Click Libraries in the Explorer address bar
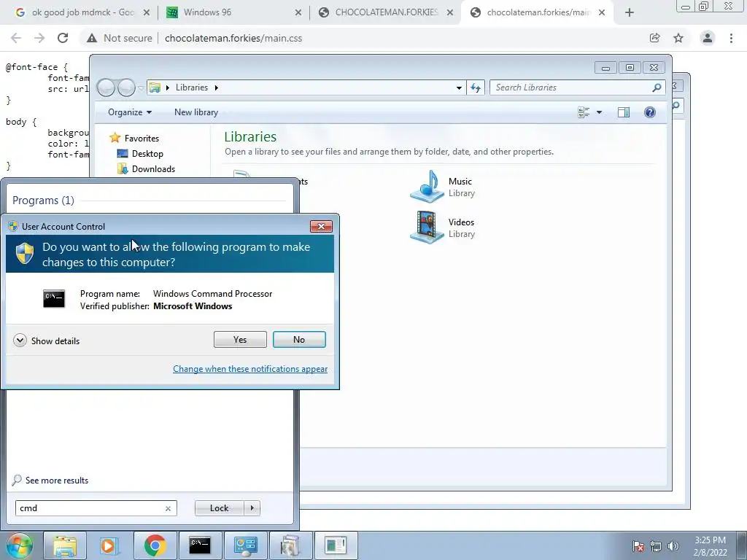 192,87
